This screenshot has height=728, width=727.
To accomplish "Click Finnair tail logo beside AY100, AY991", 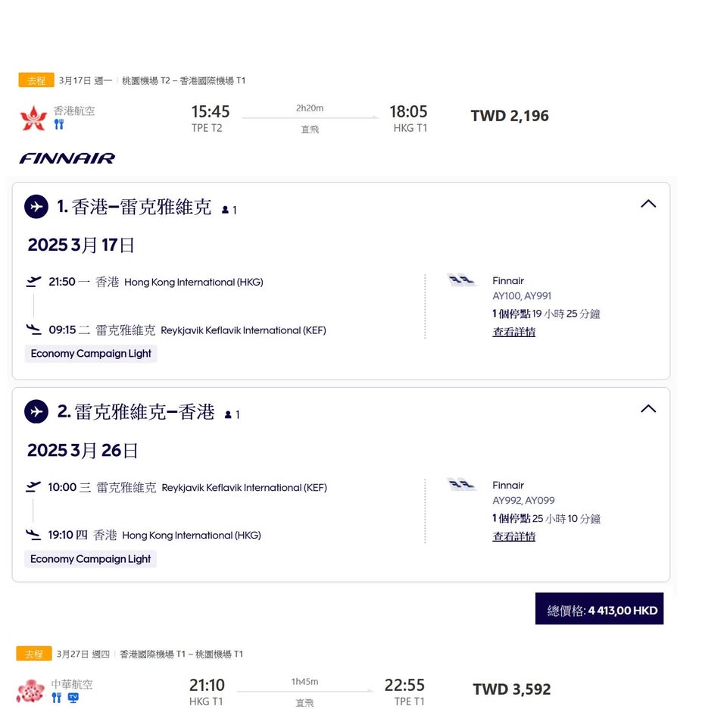I will pyautogui.click(x=461, y=280).
